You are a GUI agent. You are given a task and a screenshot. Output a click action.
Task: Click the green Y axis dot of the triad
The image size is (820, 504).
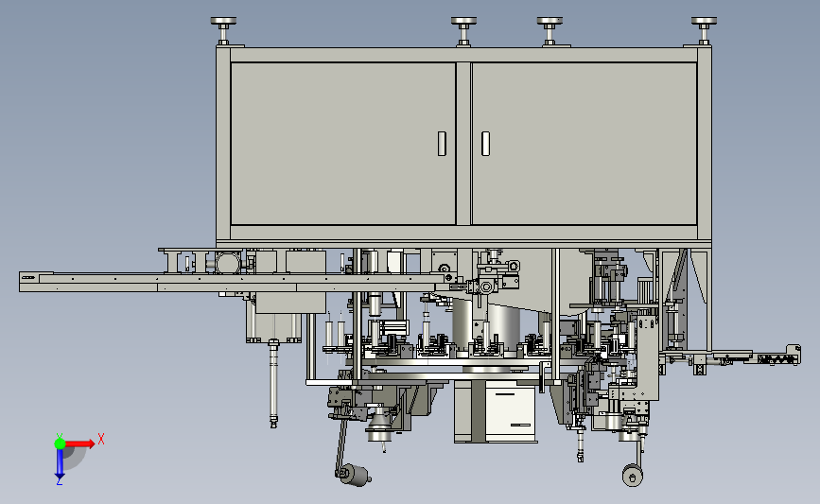60,443
